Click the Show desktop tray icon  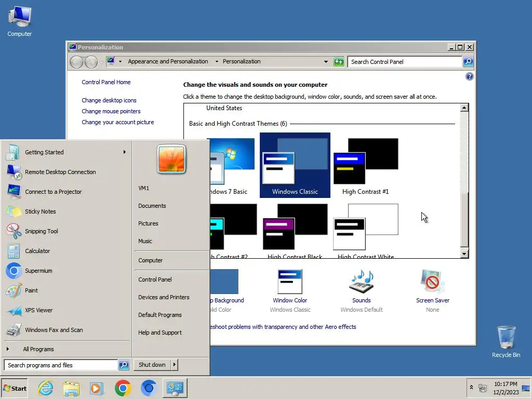[526, 388]
